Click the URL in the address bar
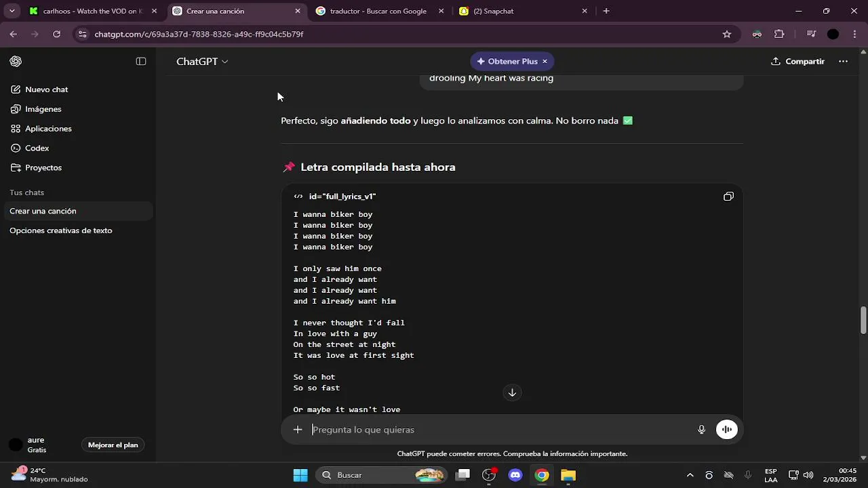The width and height of the screenshot is (868, 488). 199,34
